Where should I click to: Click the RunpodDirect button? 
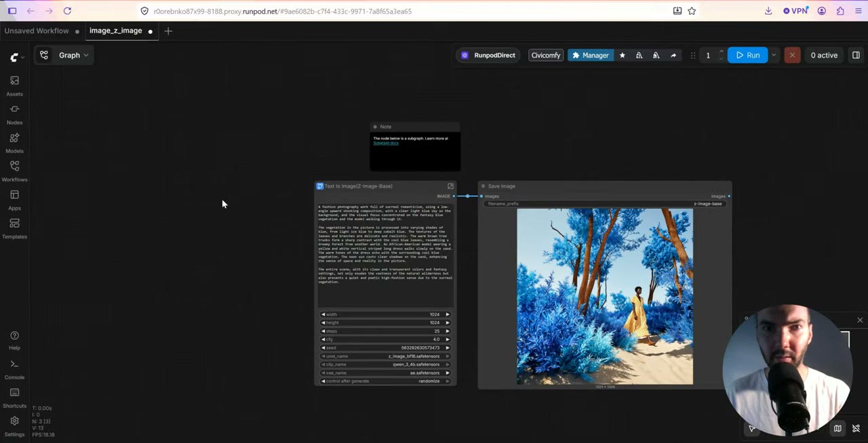coord(488,56)
